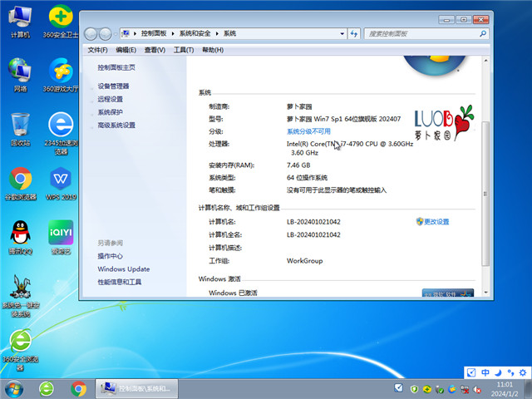Click the punctuation mode icon on IME bar
532x399 pixels.
point(510,372)
